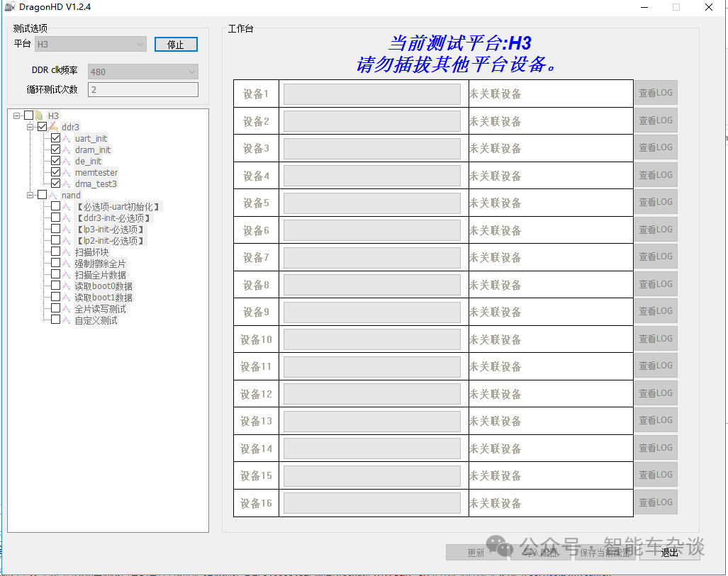
Task: Select the 扫描全片数据 tree item
Action: (x=100, y=275)
